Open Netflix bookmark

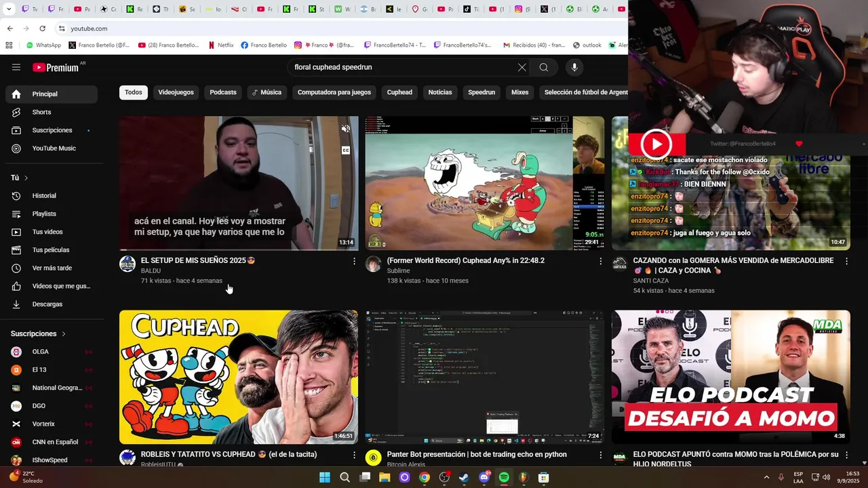pyautogui.click(x=220, y=45)
